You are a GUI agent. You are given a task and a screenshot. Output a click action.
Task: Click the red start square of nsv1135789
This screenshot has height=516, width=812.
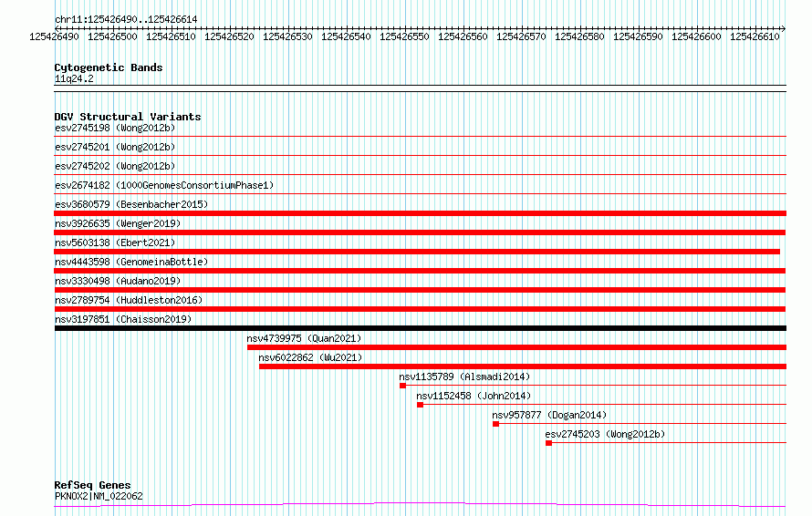tap(402, 386)
